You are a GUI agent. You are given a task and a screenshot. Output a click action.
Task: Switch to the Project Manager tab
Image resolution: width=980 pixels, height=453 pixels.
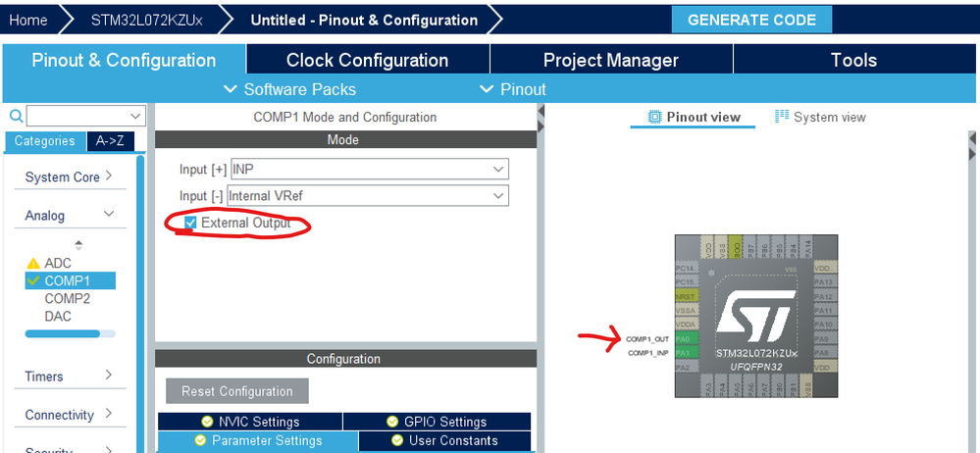tap(610, 60)
